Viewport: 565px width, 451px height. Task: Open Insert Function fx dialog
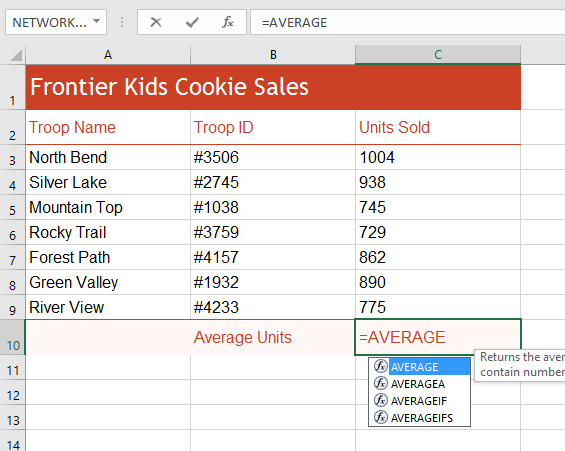click(227, 22)
